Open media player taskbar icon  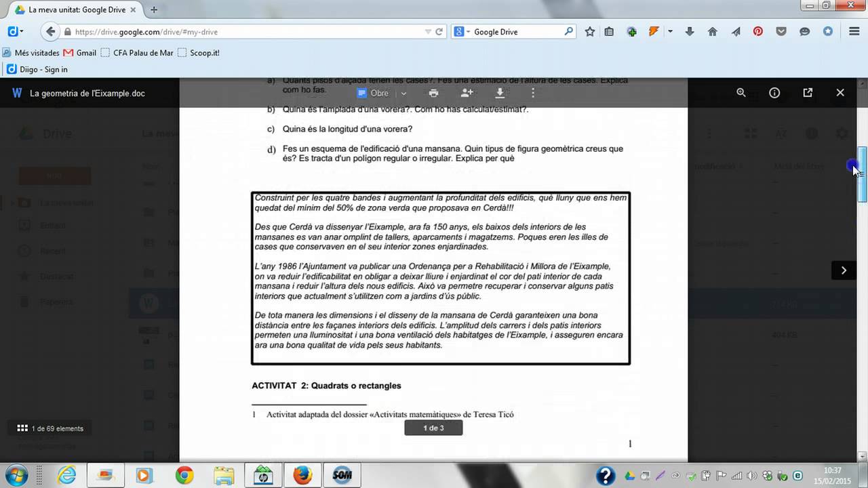click(x=145, y=476)
